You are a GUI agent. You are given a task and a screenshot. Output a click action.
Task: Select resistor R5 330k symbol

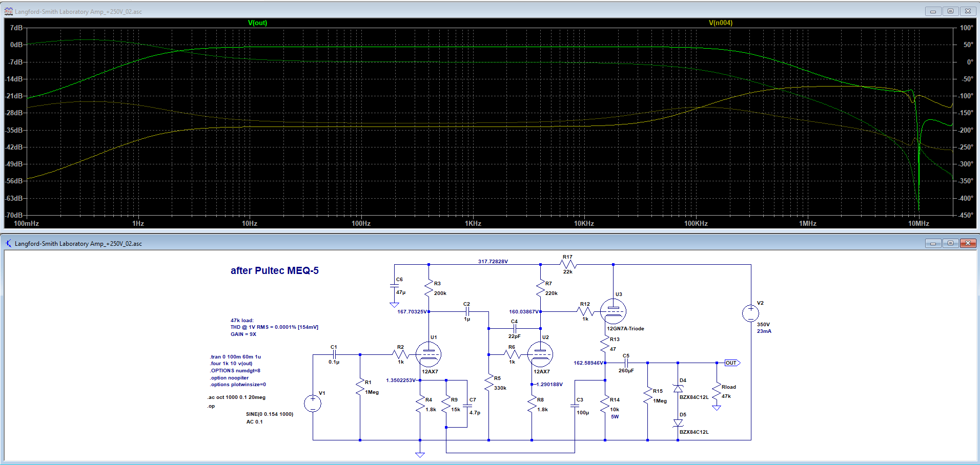(x=489, y=383)
